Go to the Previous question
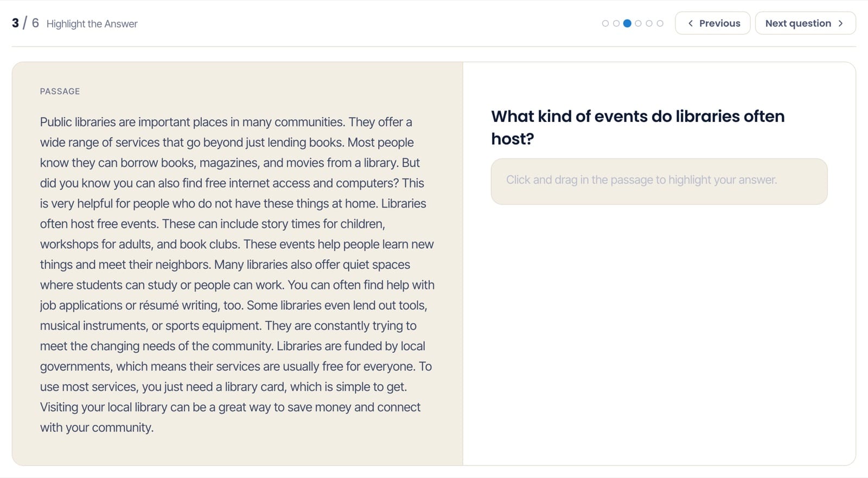Image resolution: width=868 pixels, height=478 pixels. 712,23
